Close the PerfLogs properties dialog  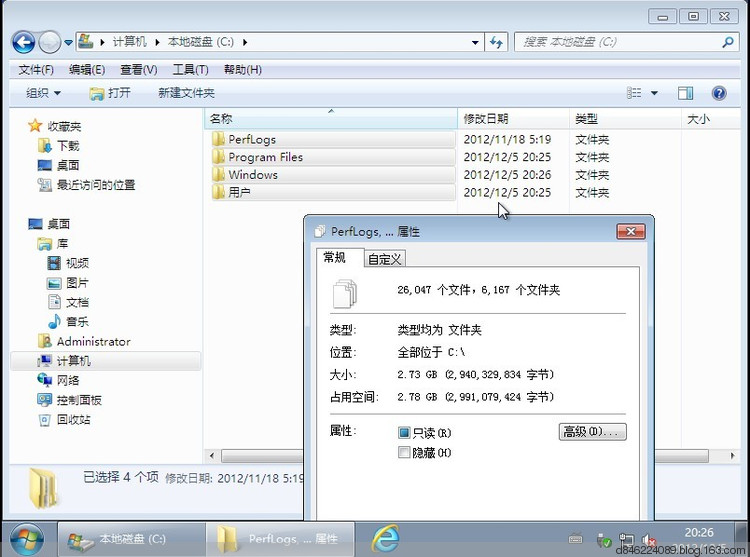tap(631, 231)
